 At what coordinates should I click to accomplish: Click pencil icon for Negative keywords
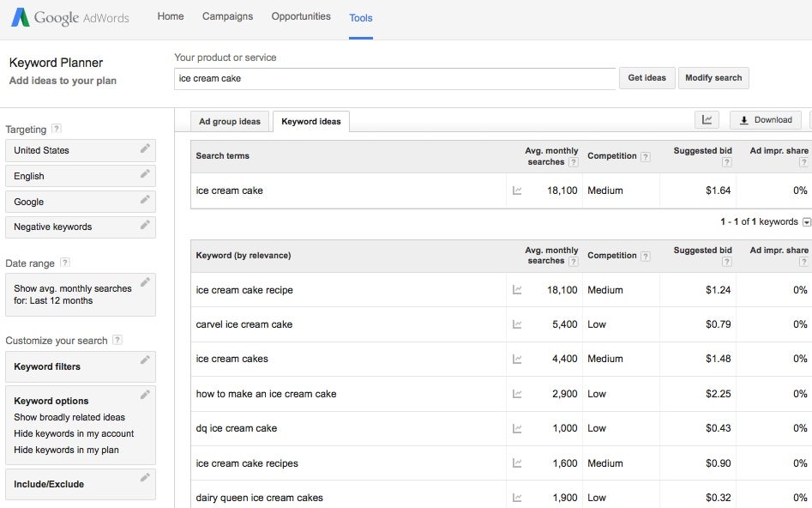coord(145,225)
